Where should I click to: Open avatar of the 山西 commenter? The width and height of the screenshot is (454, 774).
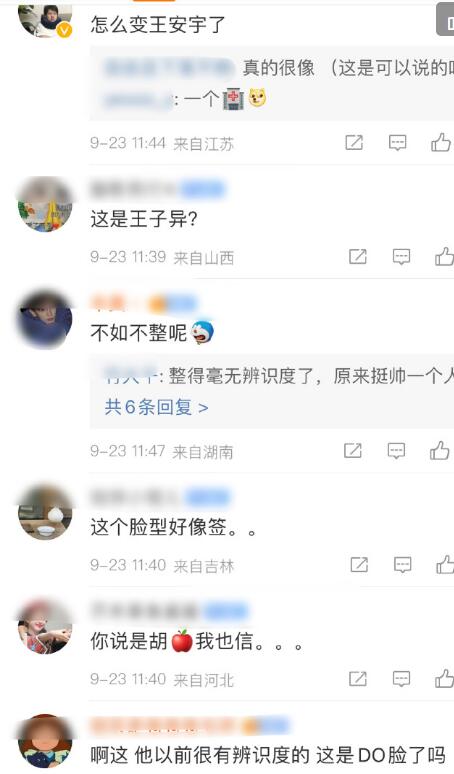[45, 203]
